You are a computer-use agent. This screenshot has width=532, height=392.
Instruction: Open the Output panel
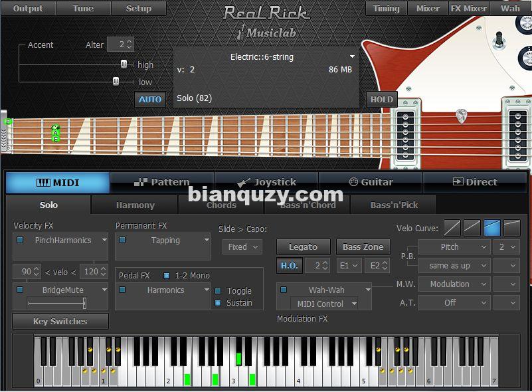coord(28,8)
